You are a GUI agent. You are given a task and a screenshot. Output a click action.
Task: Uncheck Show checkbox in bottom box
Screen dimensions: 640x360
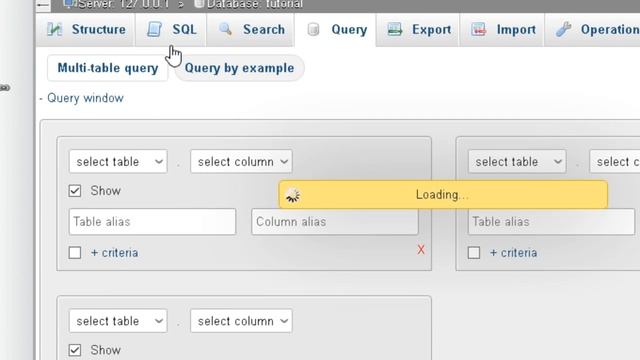pos(75,350)
